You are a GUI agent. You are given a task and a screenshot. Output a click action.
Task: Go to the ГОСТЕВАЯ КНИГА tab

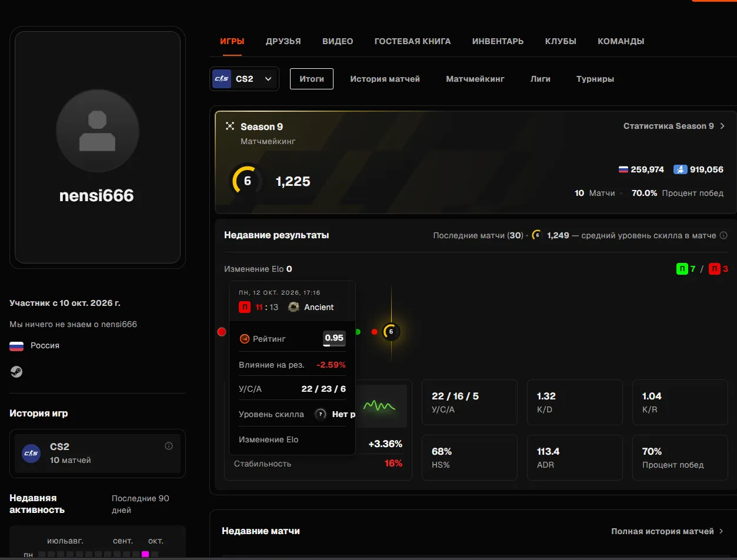pos(412,41)
